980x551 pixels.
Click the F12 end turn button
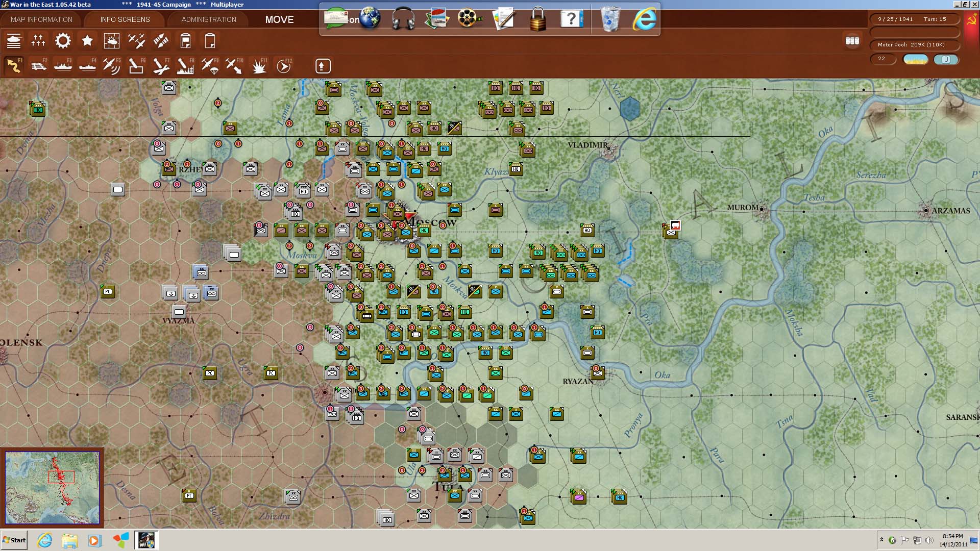284,66
